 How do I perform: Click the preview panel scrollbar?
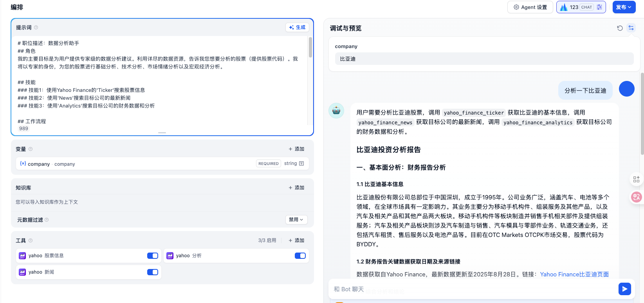coord(642,113)
